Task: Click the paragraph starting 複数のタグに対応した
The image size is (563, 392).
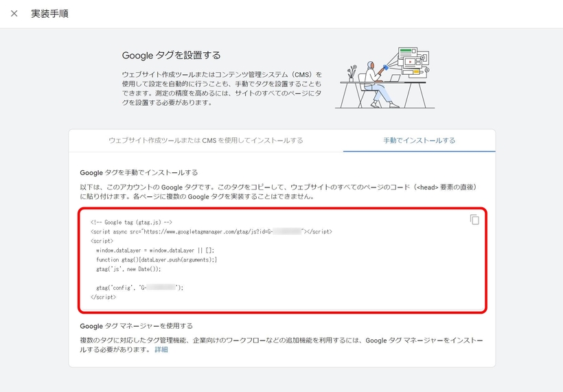Action: (281, 345)
